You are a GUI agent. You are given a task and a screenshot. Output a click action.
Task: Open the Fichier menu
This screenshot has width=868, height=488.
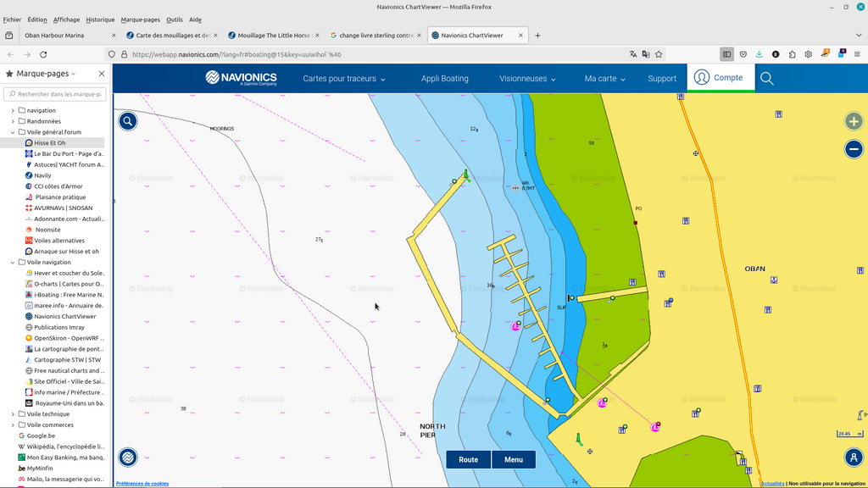[12, 19]
